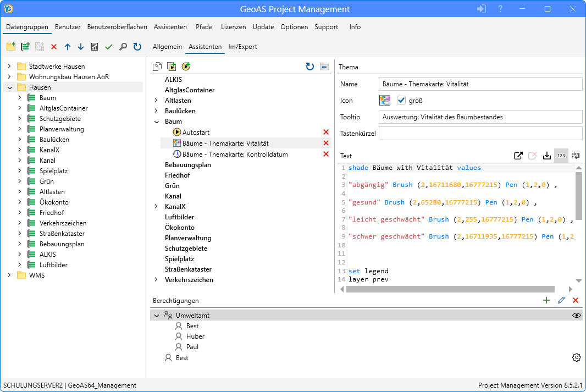Screen dimensions: 586x392
Task: Open script text in external window icon
Action: pos(518,156)
